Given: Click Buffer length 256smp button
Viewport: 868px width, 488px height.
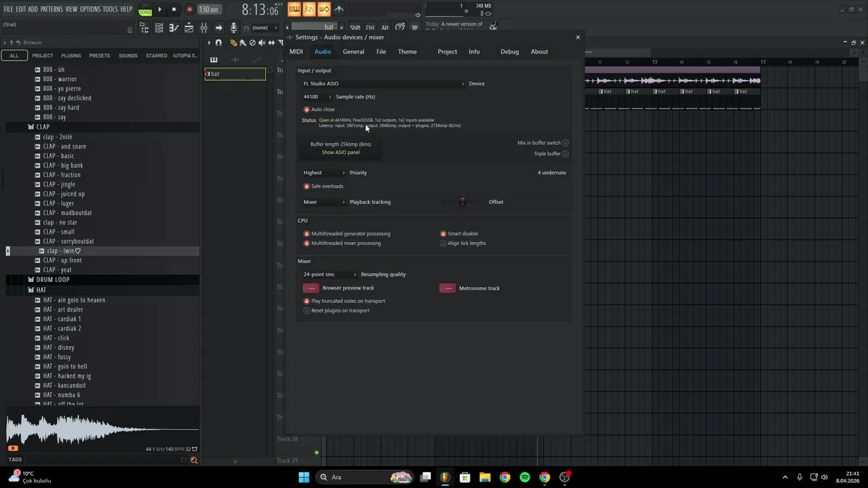Looking at the screenshot, I should (340, 144).
